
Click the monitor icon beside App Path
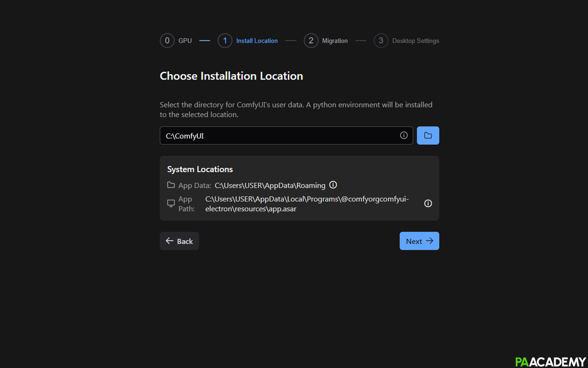coord(170,203)
